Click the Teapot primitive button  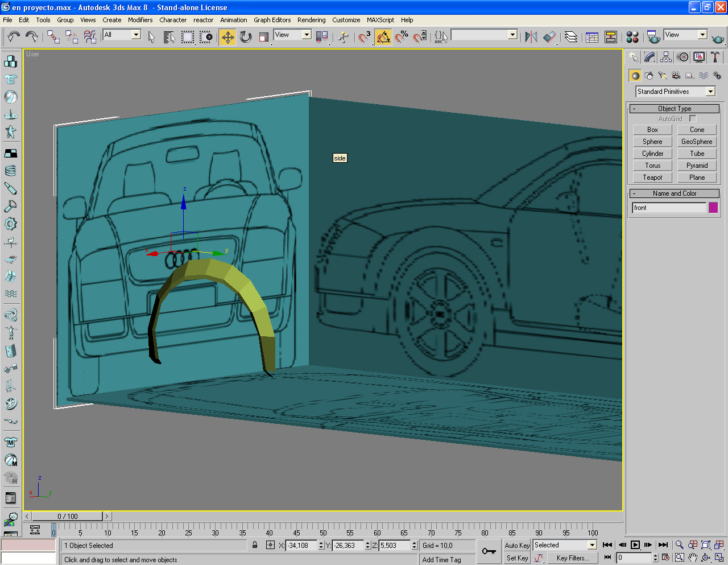[652, 178]
